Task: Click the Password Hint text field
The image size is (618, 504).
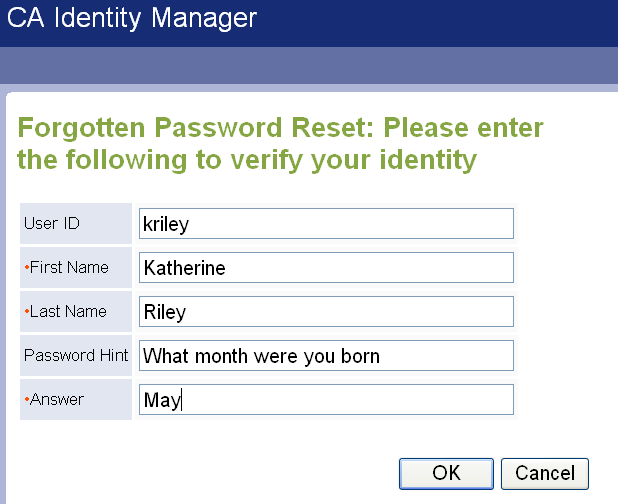Action: 326,355
